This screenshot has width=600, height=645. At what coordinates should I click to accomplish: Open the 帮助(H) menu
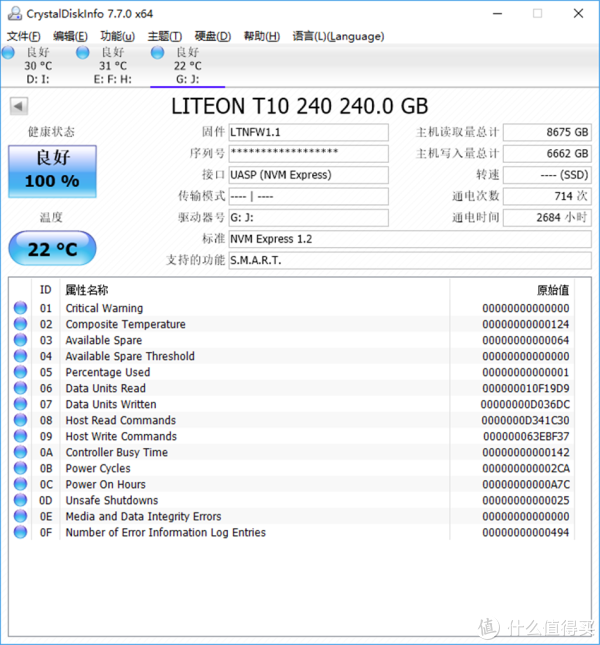pyautogui.click(x=262, y=37)
